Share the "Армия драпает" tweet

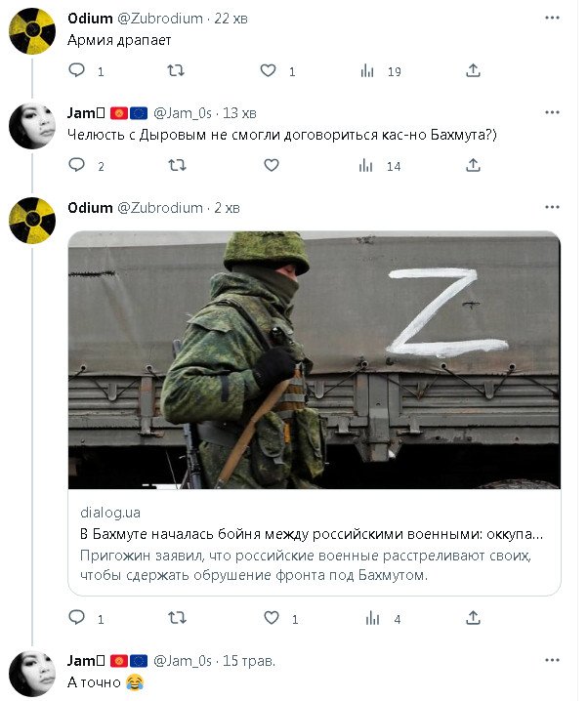click(x=473, y=70)
